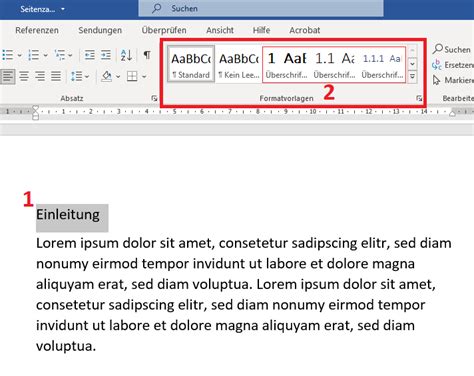Open the Ansicht tab

(x=220, y=30)
